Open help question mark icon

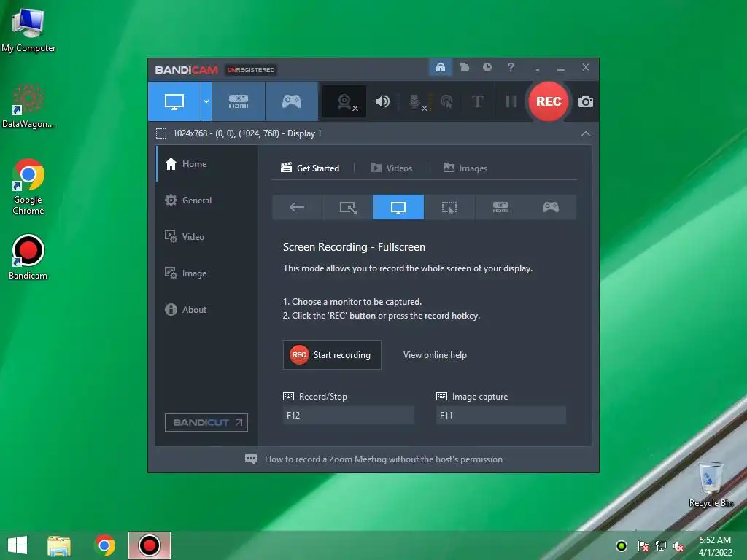(x=511, y=67)
